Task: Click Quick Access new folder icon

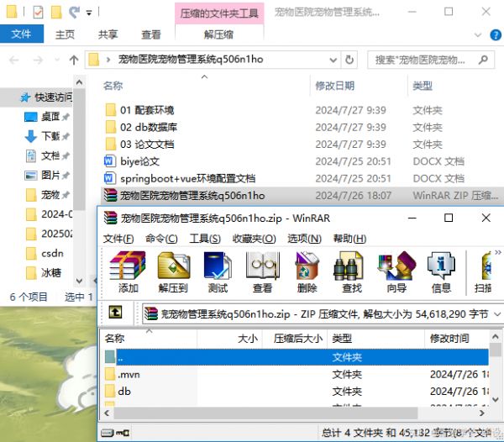Action: point(56,13)
